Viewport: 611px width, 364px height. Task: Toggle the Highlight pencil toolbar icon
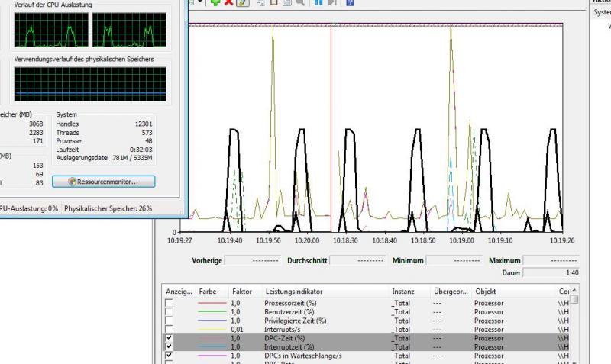pyautogui.click(x=242, y=2)
